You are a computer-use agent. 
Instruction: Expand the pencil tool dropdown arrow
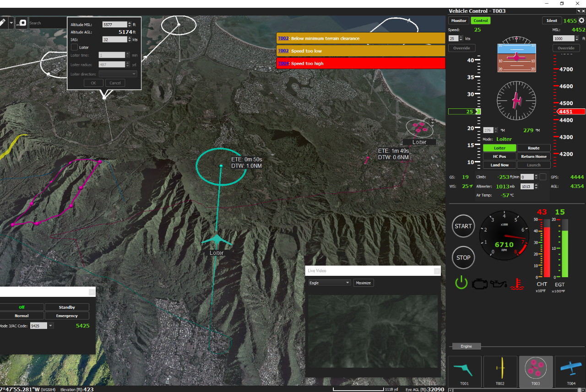coord(11,22)
